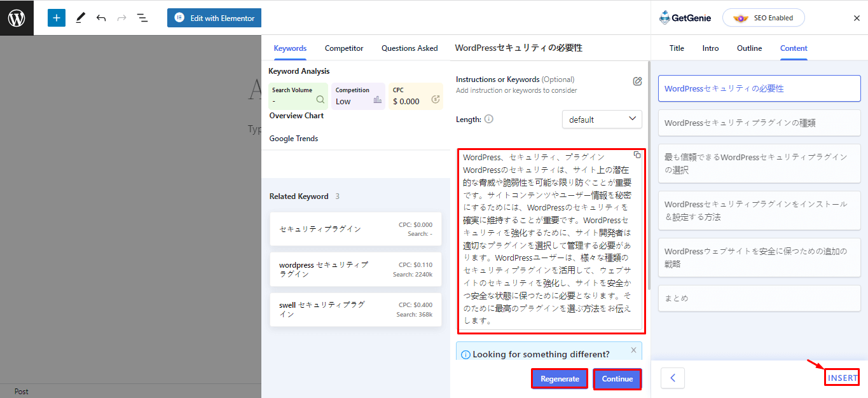
Task: Undo the last change
Action: click(101, 18)
